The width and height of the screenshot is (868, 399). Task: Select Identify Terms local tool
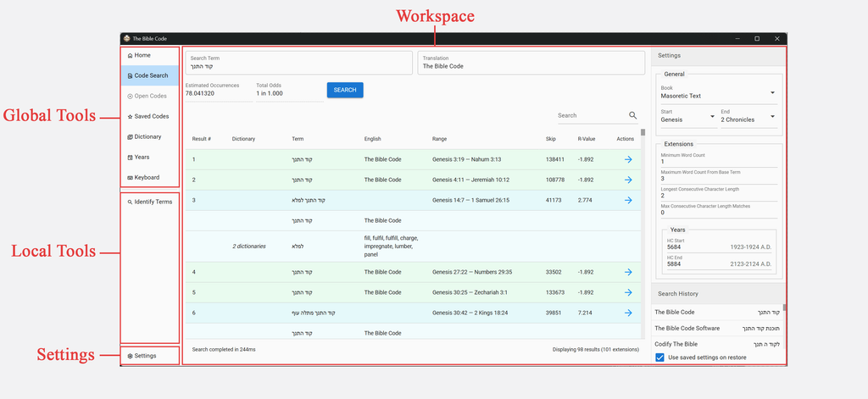[x=150, y=202]
